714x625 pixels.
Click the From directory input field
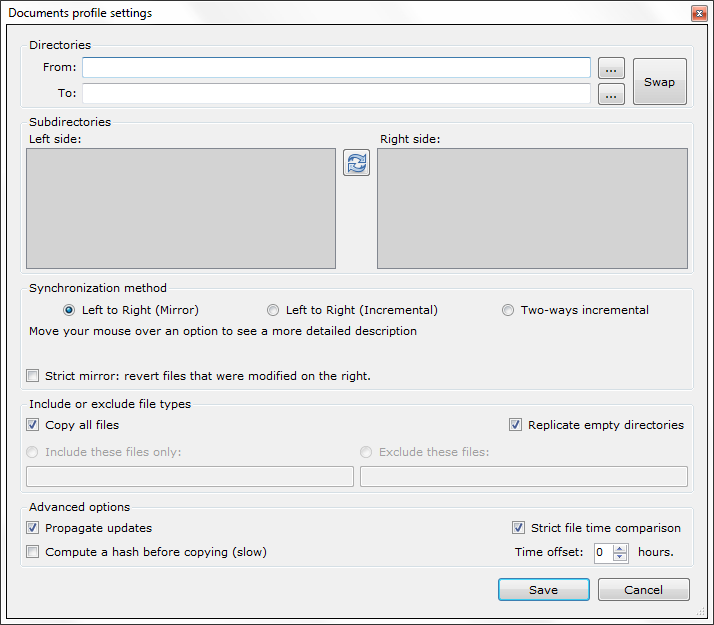tap(336, 68)
